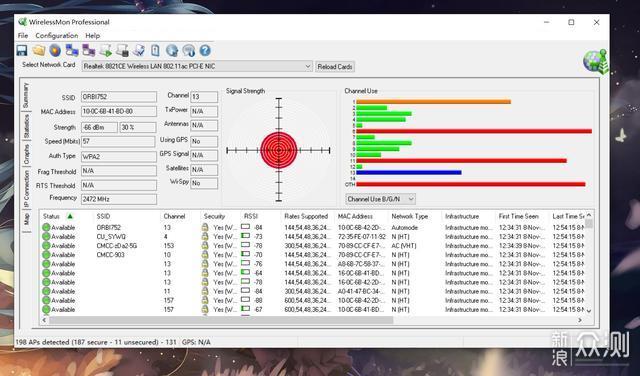Open the Configuration menu

[x=56, y=36]
